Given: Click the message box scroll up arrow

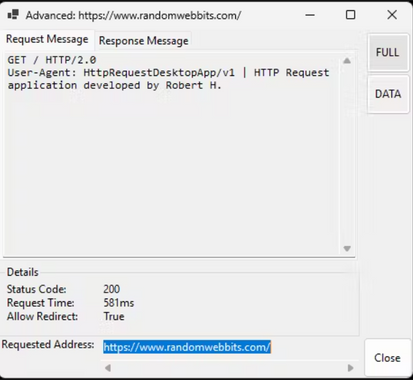Looking at the screenshot, I should click(347, 61).
